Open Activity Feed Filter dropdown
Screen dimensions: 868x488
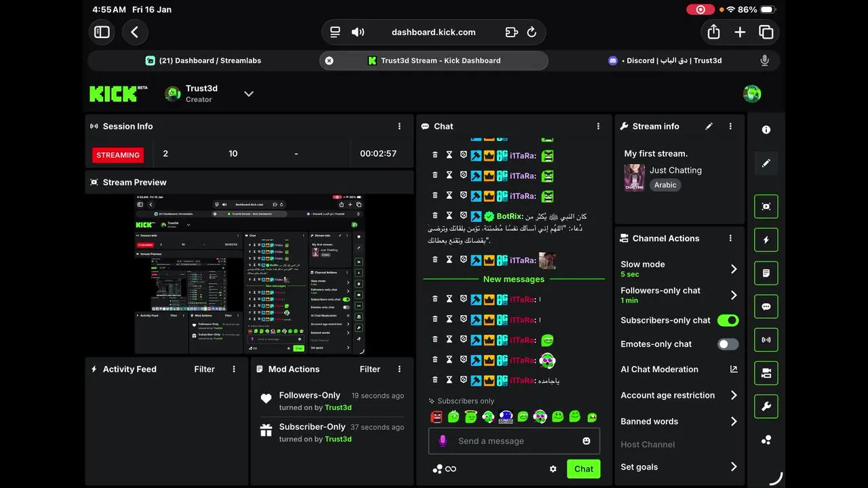[204, 369]
